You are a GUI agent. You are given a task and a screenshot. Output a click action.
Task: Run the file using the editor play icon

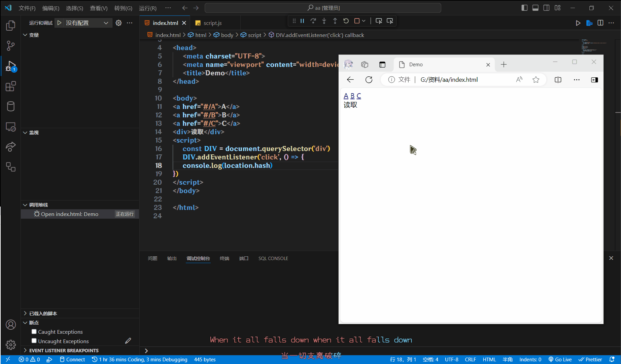[x=578, y=23]
